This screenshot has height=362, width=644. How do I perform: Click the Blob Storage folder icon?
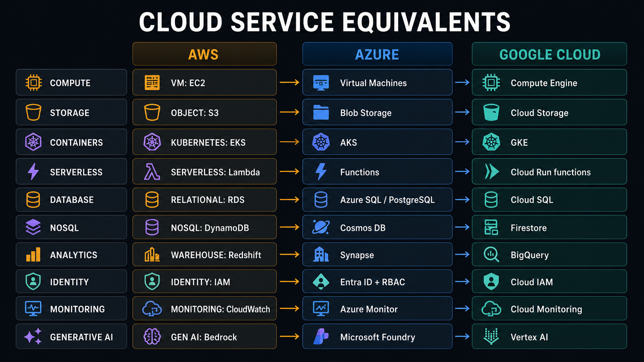tap(321, 112)
